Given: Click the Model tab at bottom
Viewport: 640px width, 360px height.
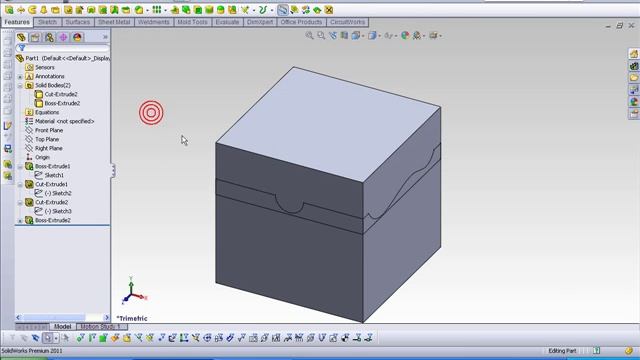Looking at the screenshot, I should coord(62,327).
